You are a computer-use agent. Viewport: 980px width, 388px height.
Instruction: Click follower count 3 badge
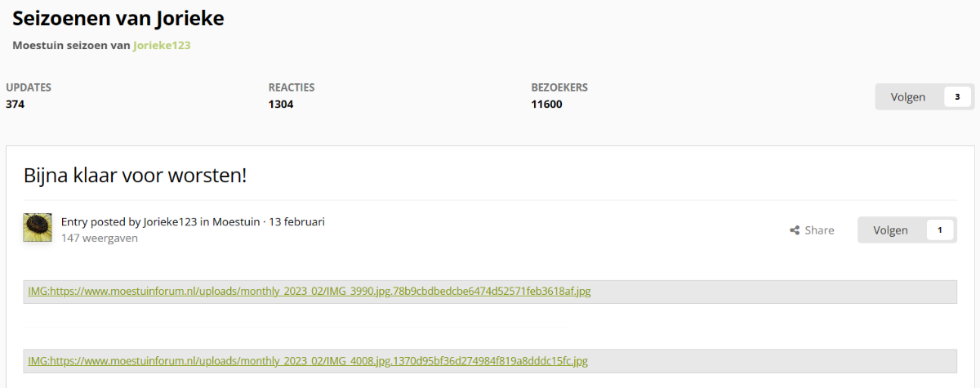click(x=957, y=97)
